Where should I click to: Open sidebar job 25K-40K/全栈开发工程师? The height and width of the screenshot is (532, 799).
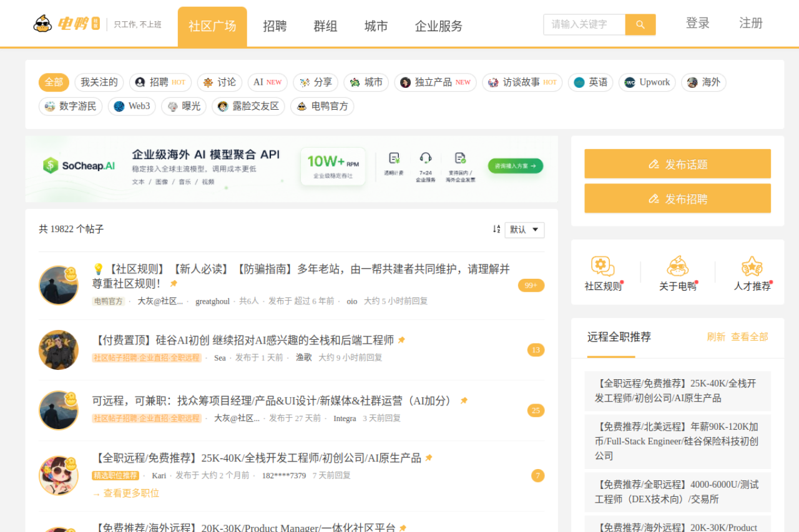click(678, 391)
